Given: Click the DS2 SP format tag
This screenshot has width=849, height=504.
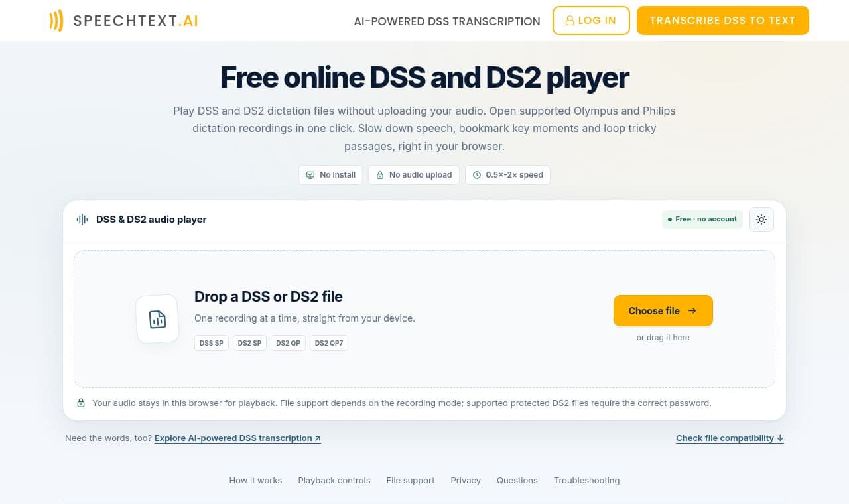Looking at the screenshot, I should (x=250, y=343).
